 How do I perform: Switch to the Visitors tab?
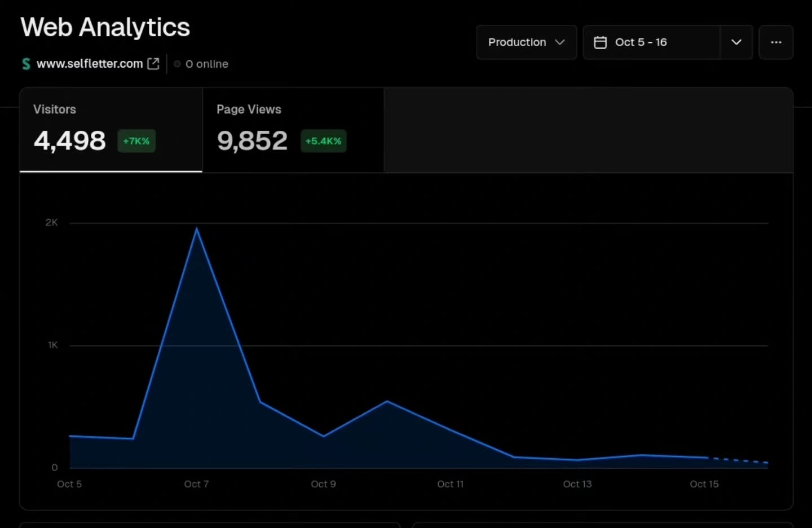pyautogui.click(x=55, y=109)
